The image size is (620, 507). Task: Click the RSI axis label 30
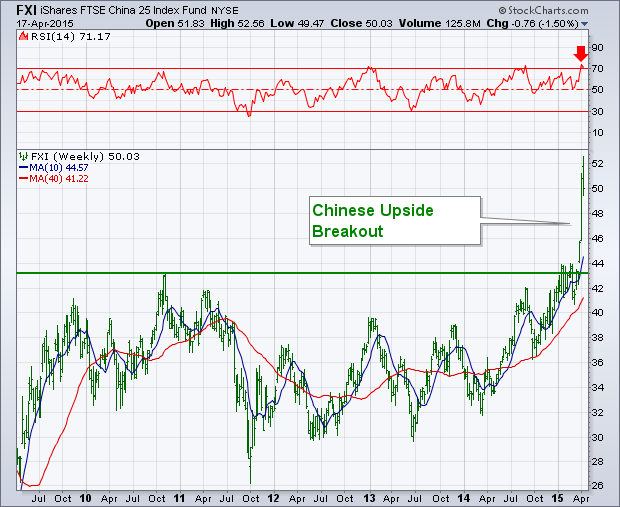[x=597, y=112]
